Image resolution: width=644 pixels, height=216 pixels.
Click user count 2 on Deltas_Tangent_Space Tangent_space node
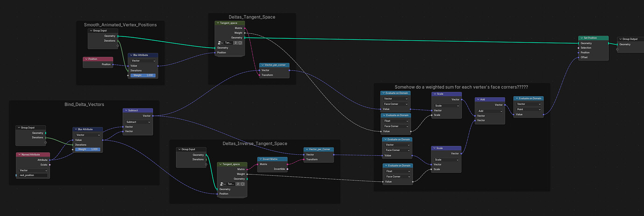tap(236, 43)
